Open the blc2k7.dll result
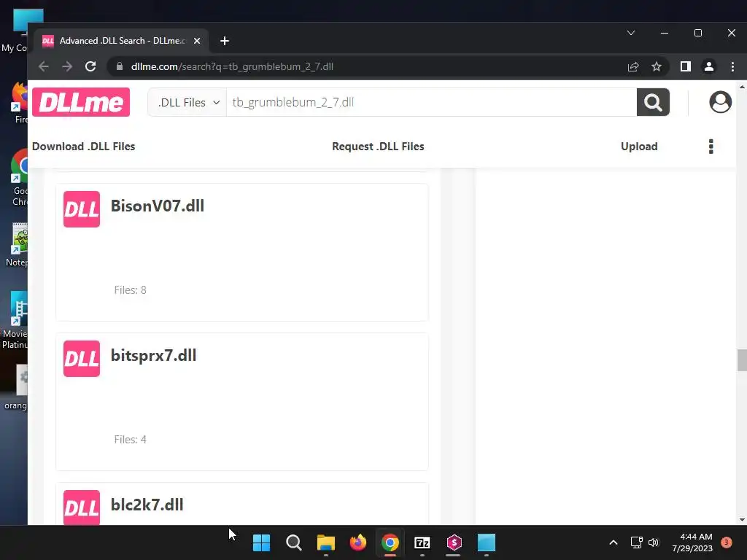The height and width of the screenshot is (560, 747). (x=147, y=505)
